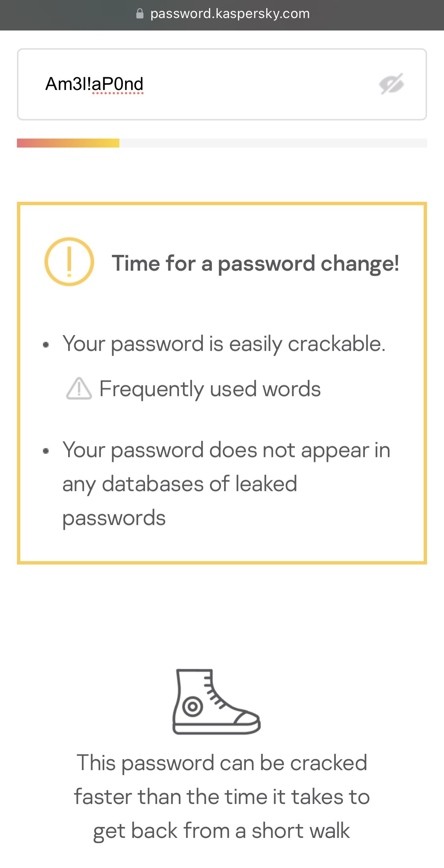Click the yellow exclamation circle icon
444x868 pixels.
pos(69,262)
